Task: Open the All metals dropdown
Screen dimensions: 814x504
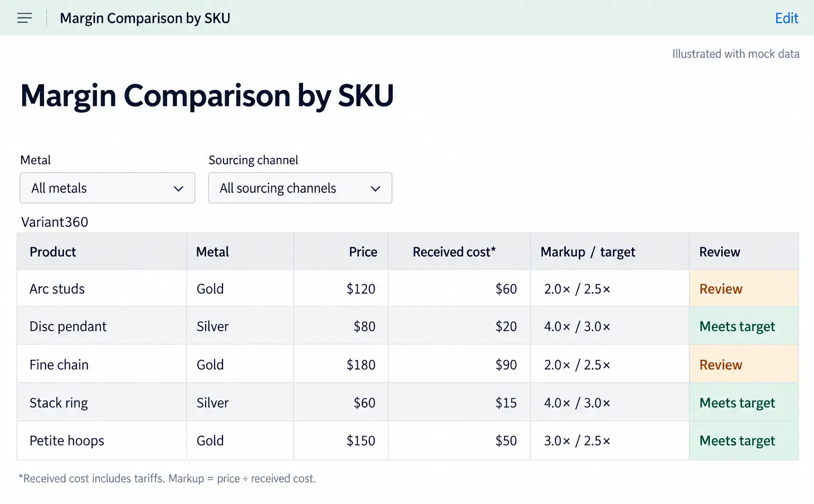Action: 108,188
